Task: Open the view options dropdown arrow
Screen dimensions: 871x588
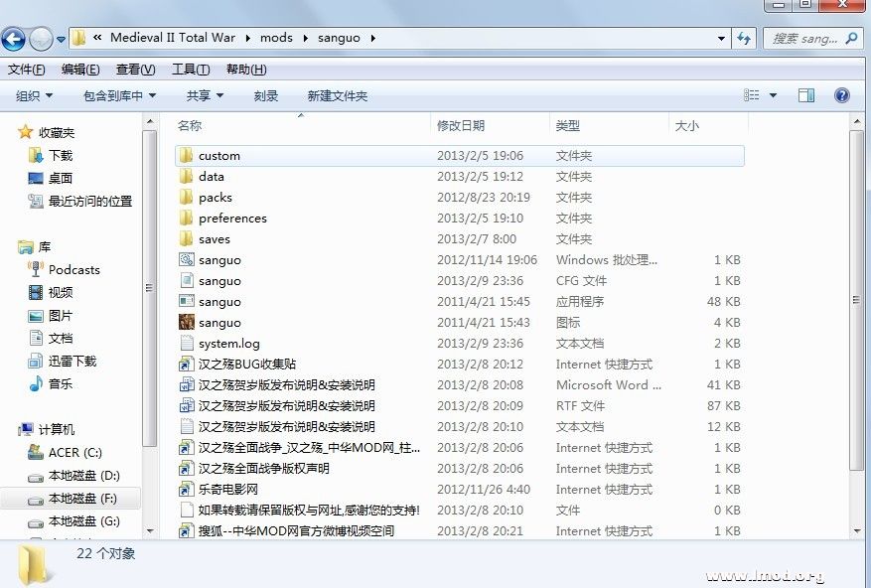Action: coord(773,95)
